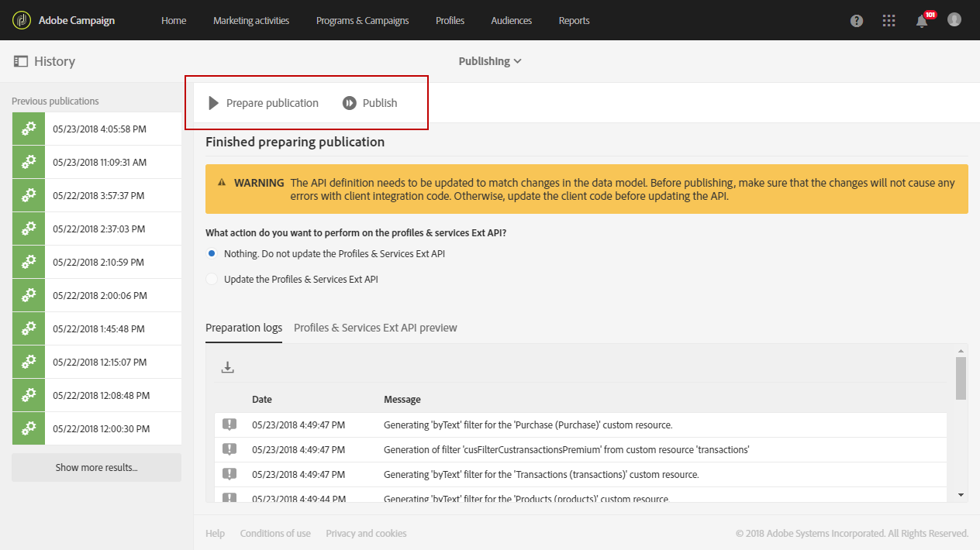Toggle the History side panel icon
The image size is (980, 550).
point(21,61)
